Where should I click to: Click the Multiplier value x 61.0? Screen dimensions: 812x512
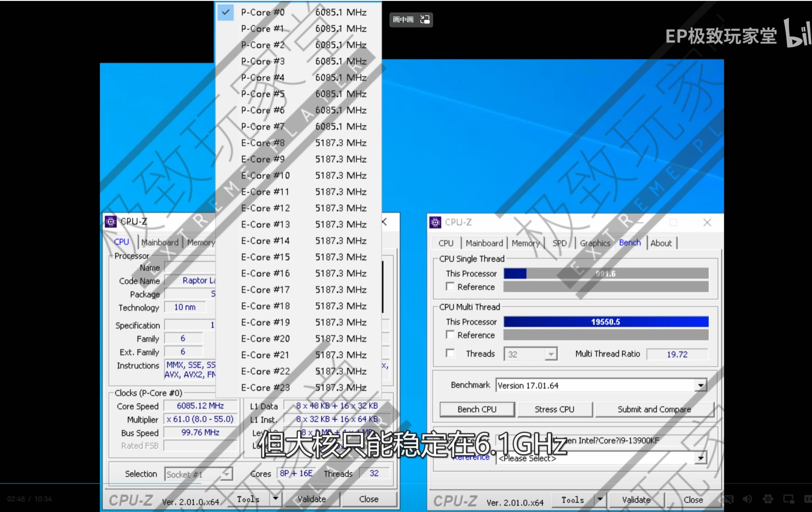(200, 419)
